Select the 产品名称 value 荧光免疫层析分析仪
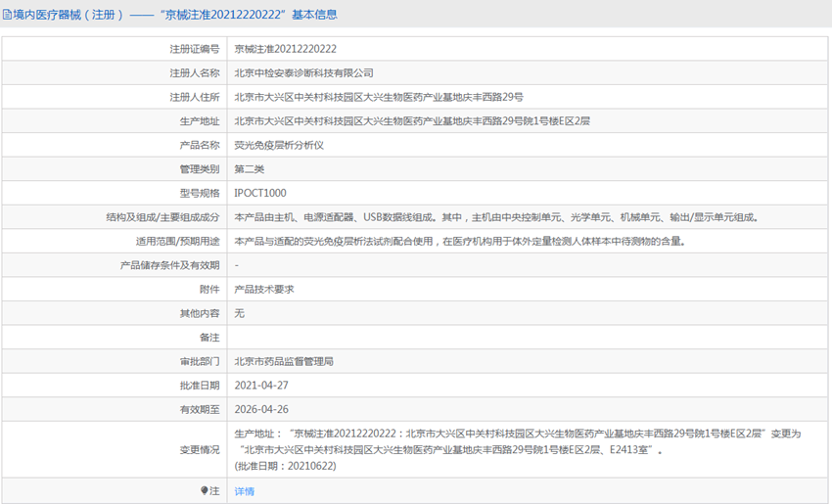 click(x=279, y=146)
